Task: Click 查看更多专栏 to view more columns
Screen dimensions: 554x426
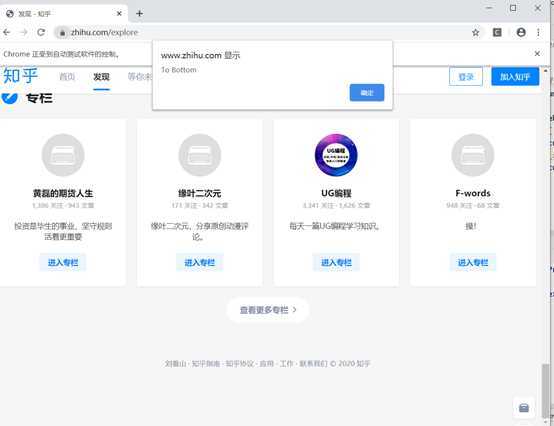Action: coord(268,310)
